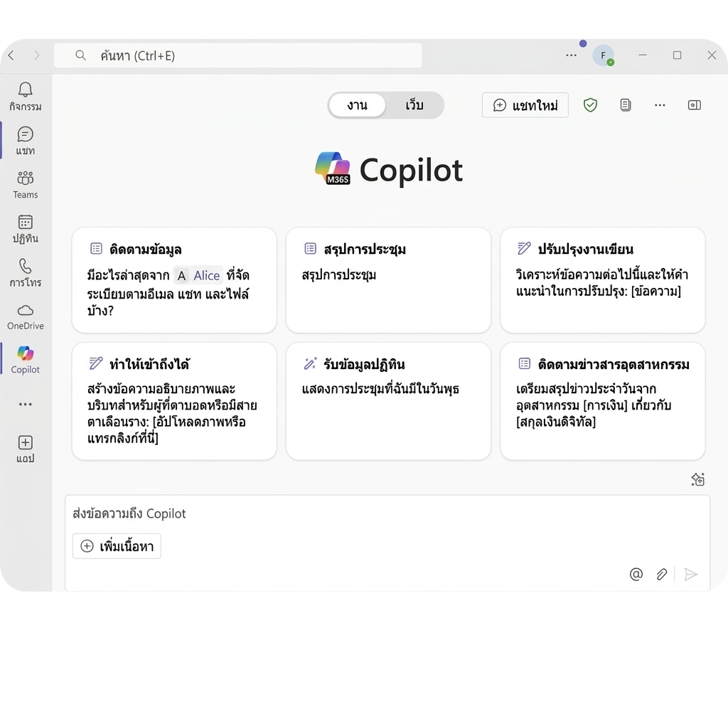This screenshot has width=728, height=728.
Task: Select the ติดตามข่าวสารอุตสาหกรรม prompt card
Action: tap(603, 401)
